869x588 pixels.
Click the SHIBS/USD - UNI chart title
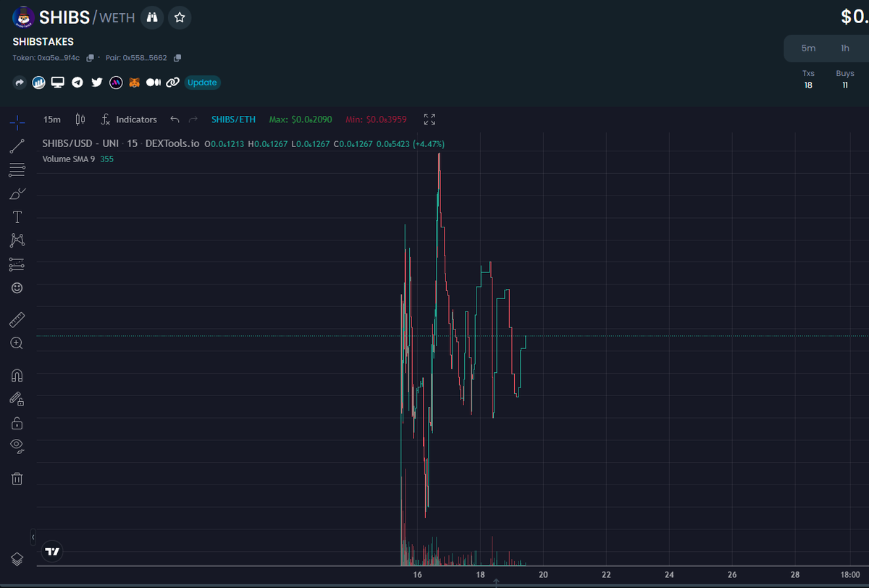(x=80, y=144)
